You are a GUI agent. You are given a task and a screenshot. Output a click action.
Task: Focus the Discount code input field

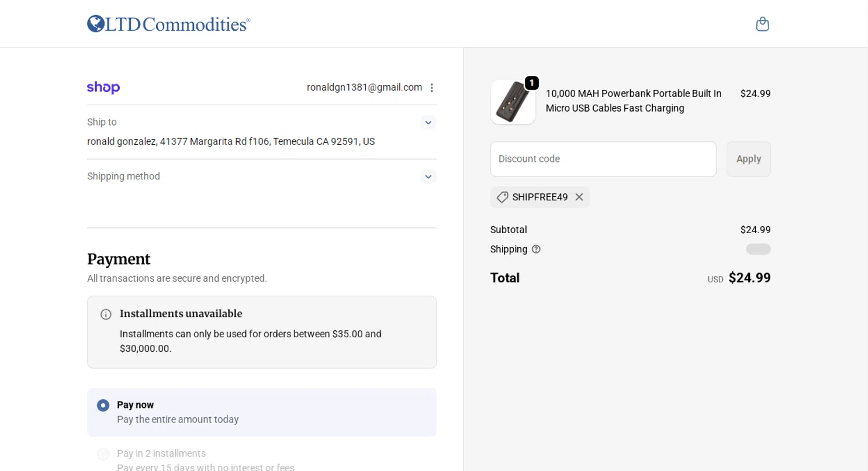coord(603,159)
